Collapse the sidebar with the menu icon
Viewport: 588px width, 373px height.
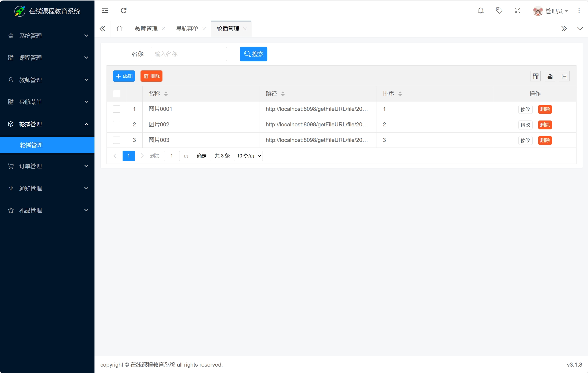[x=105, y=10]
